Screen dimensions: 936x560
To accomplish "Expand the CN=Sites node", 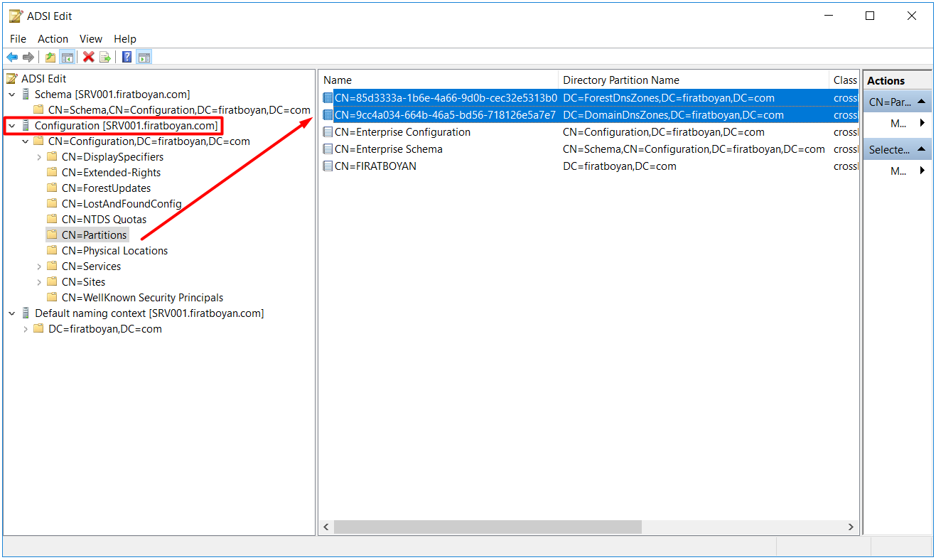I will 39,282.
